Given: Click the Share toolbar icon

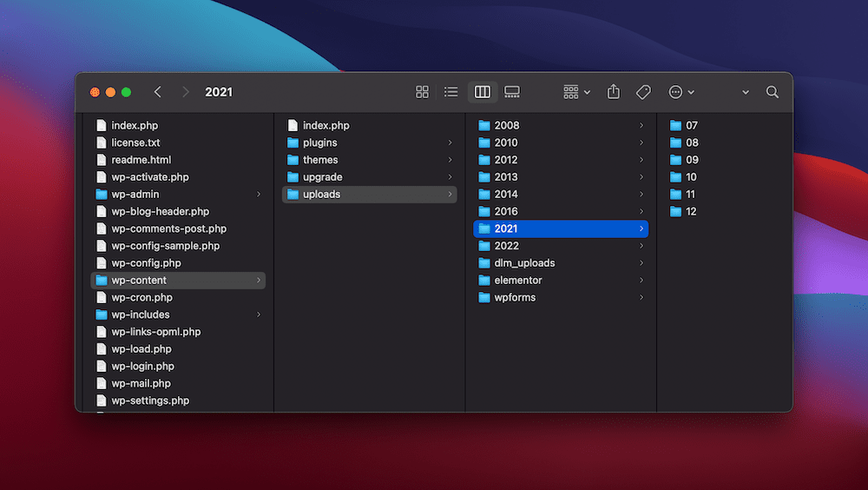Looking at the screenshot, I should [614, 92].
